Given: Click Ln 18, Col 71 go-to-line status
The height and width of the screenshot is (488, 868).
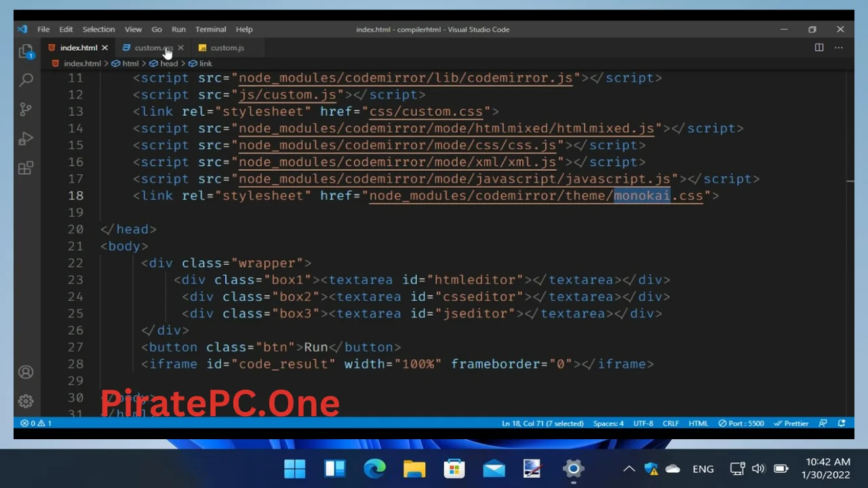Looking at the screenshot, I should point(542,423).
